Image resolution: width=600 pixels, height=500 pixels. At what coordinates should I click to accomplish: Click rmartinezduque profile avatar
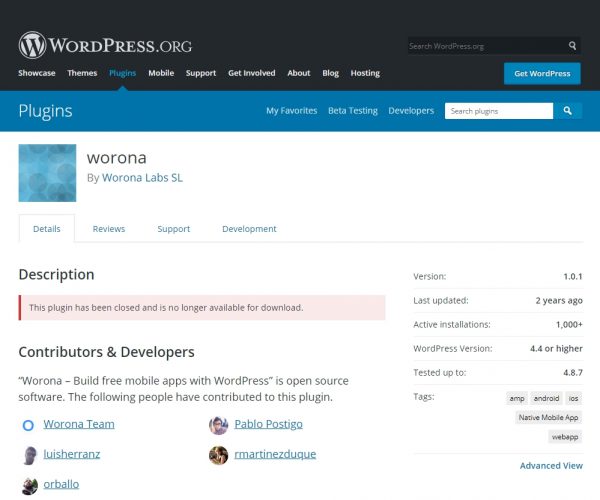218,455
